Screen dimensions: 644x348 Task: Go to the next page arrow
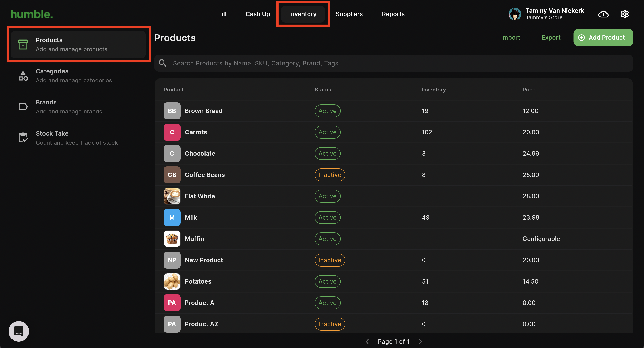[420, 341]
